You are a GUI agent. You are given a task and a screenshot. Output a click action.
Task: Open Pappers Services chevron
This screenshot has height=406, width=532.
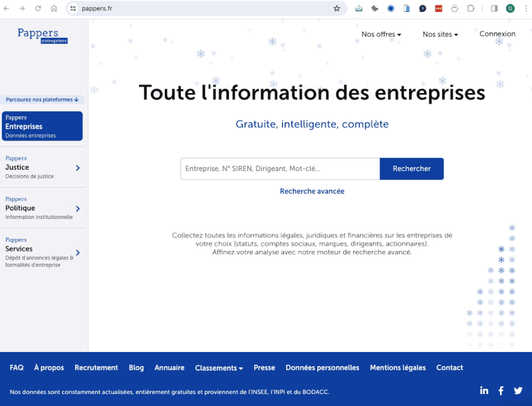tap(78, 252)
